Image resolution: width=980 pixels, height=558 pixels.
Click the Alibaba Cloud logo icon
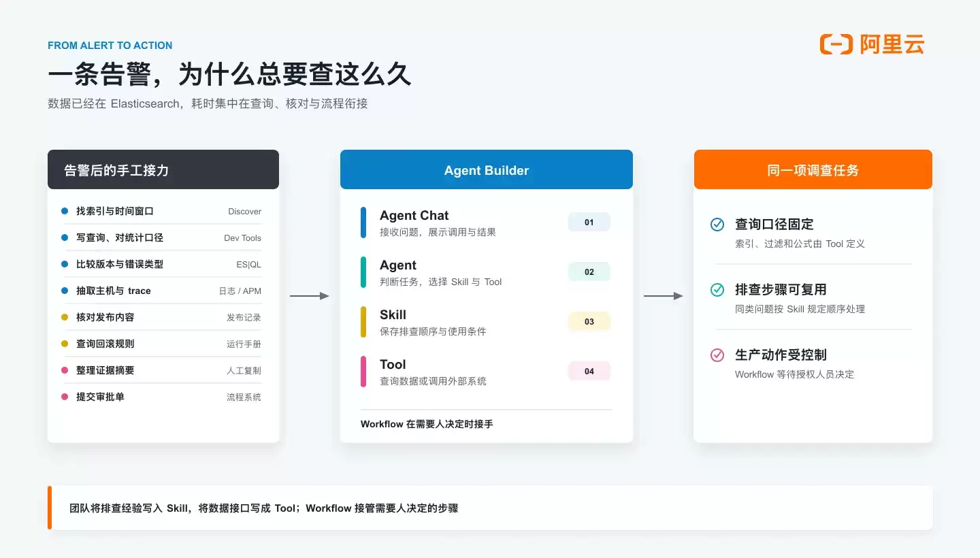click(836, 44)
